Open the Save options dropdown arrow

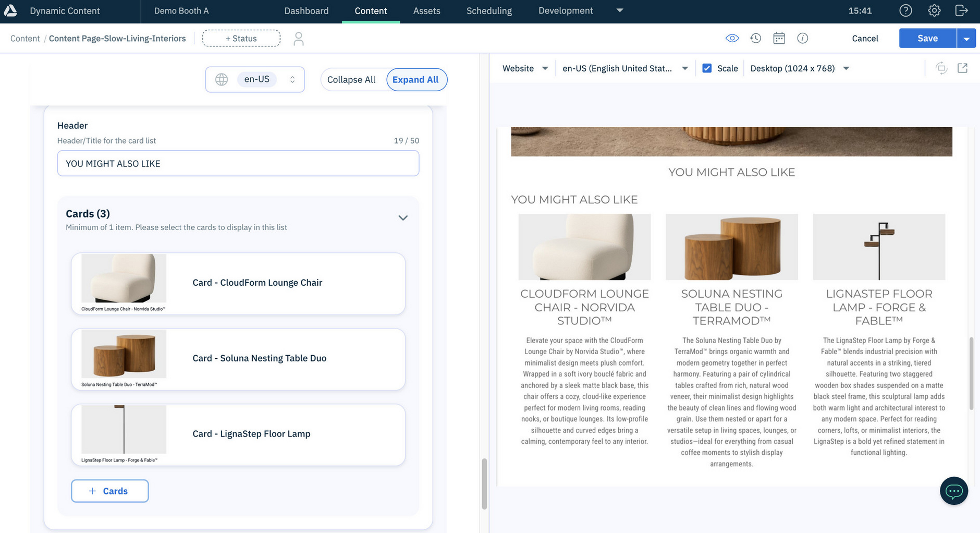[x=966, y=39]
